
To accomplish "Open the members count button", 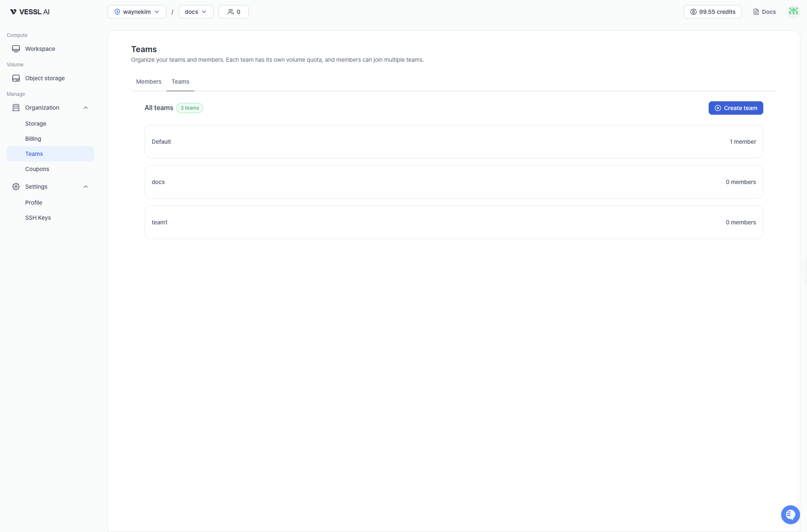I will point(234,12).
